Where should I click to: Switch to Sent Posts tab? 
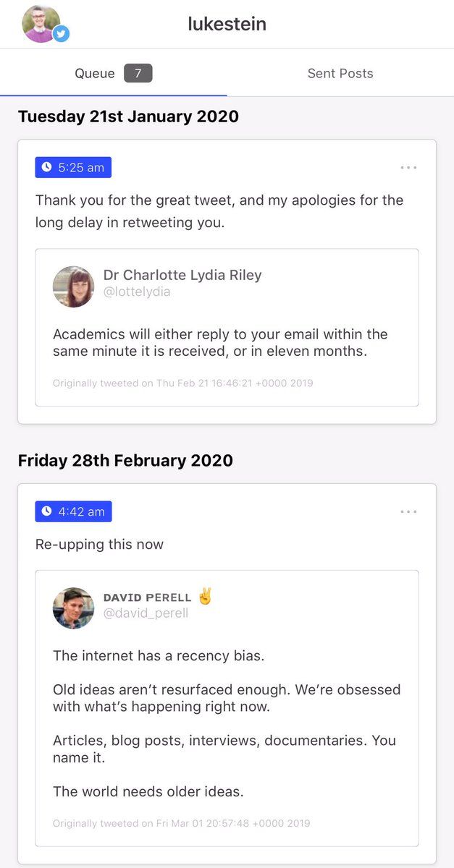[x=340, y=73]
